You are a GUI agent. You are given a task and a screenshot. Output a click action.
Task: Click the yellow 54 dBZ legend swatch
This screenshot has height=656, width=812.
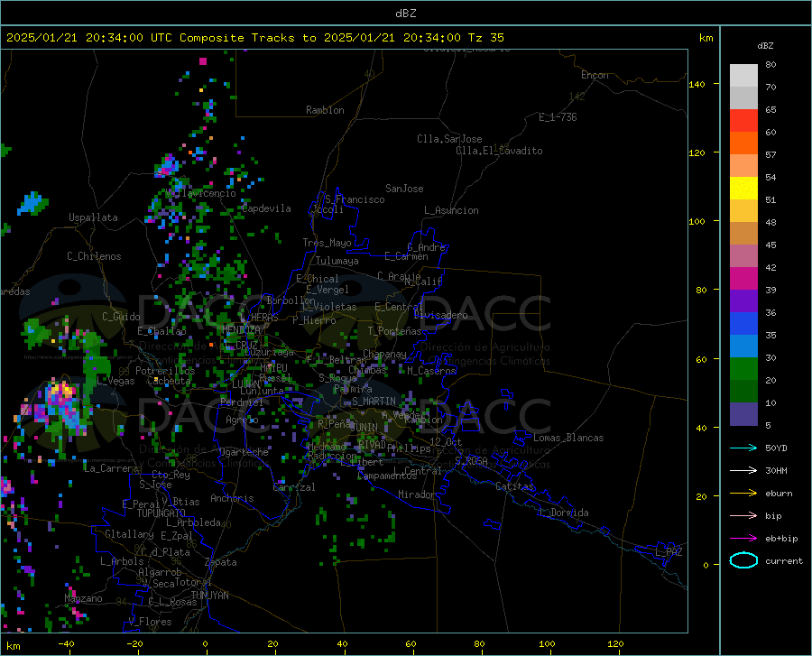coord(743,189)
